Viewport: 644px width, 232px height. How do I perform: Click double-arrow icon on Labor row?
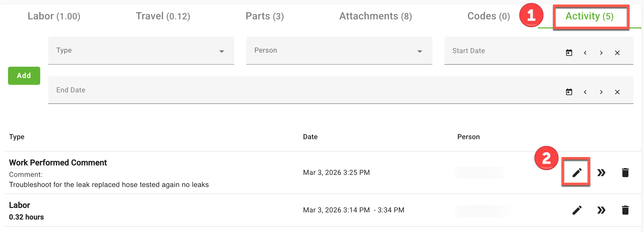click(601, 210)
